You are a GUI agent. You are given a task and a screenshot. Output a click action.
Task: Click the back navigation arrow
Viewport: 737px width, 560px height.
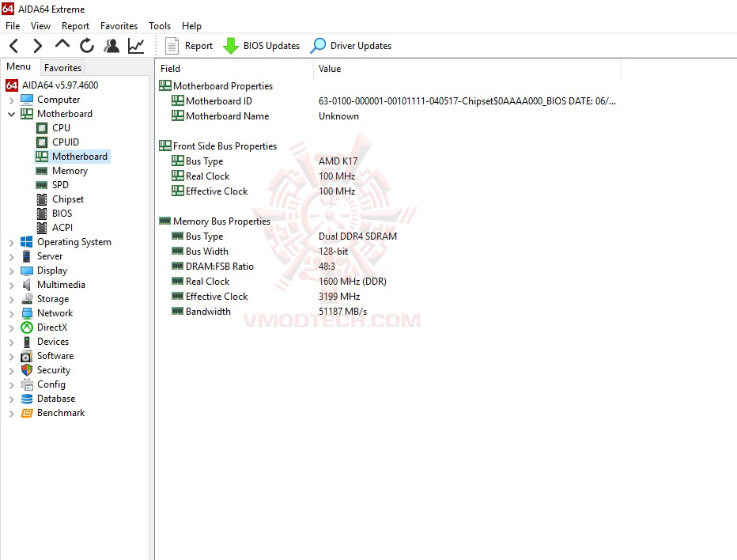tap(13, 45)
